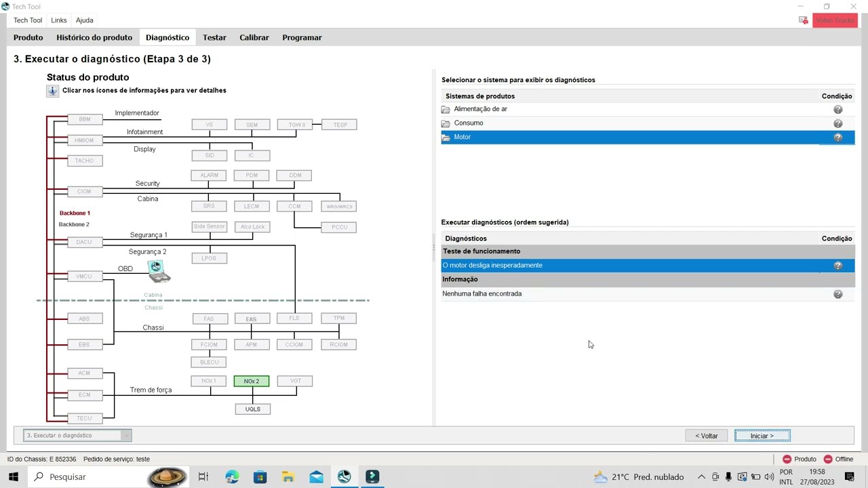Click the Sistemas de produtos column header
Image resolution: width=868 pixels, height=488 pixels.
(629, 96)
